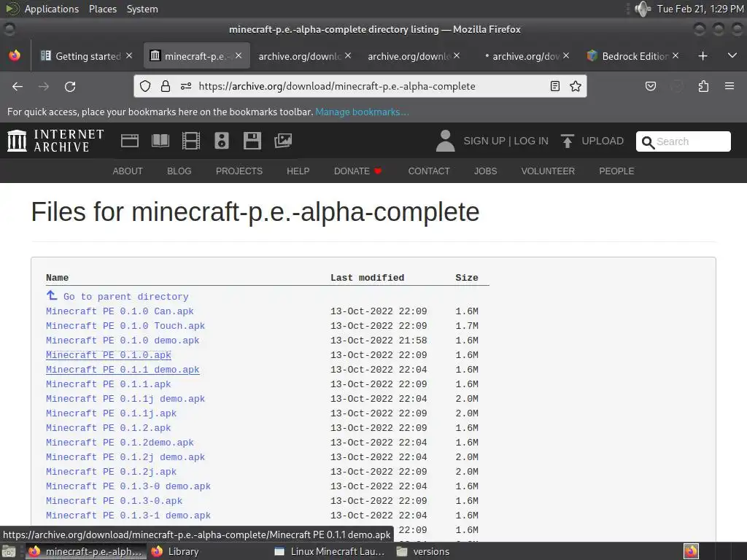Click the system volume speaker icon

(643, 9)
